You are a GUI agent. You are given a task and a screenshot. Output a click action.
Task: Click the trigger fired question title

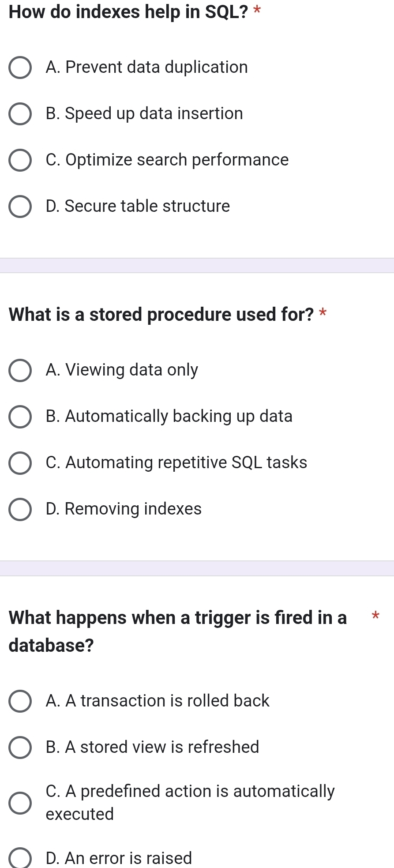(x=177, y=631)
